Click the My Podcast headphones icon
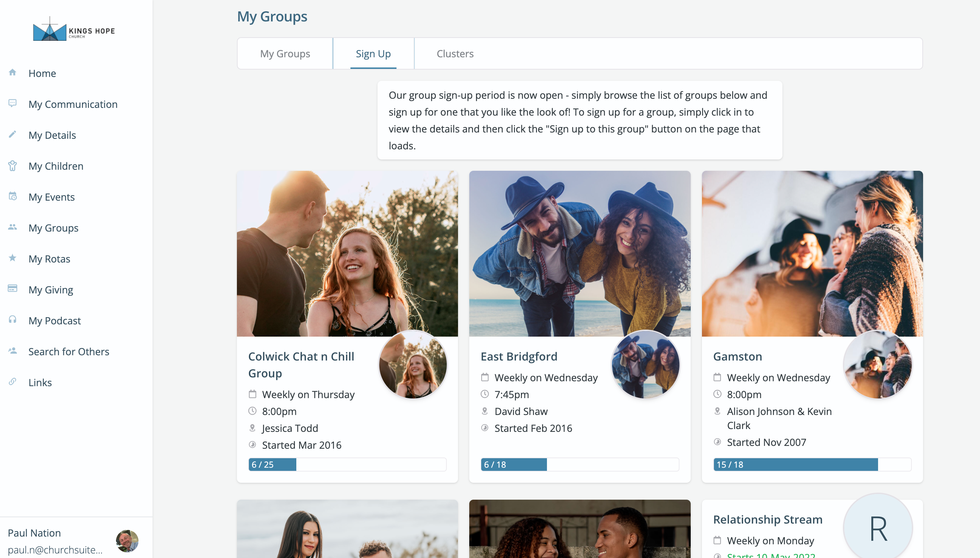This screenshot has height=558, width=980. click(x=13, y=320)
